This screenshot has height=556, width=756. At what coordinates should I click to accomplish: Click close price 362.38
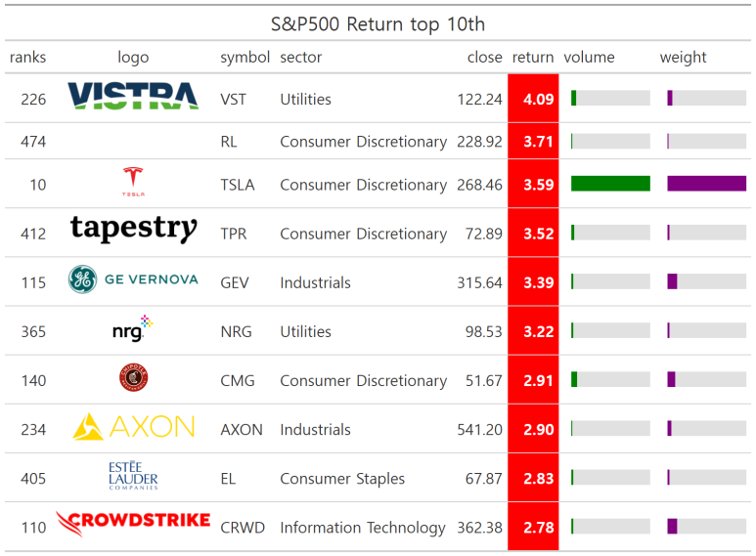coord(479,528)
